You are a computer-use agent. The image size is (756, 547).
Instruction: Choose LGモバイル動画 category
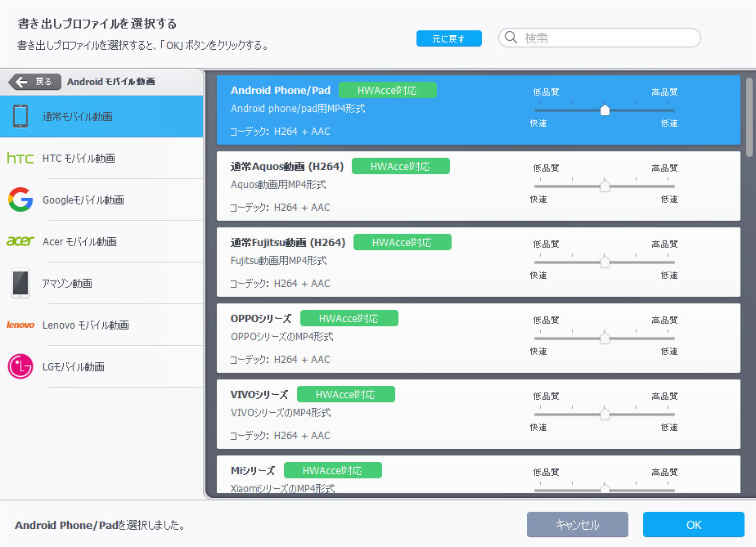coord(101,366)
